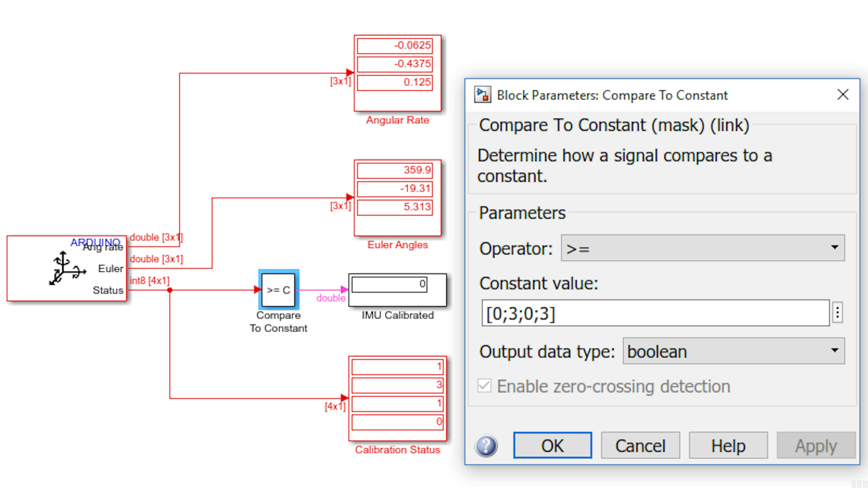Viewport: 868px width, 488px height.
Task: Open the Output data type dropdown
Action: [x=734, y=351]
